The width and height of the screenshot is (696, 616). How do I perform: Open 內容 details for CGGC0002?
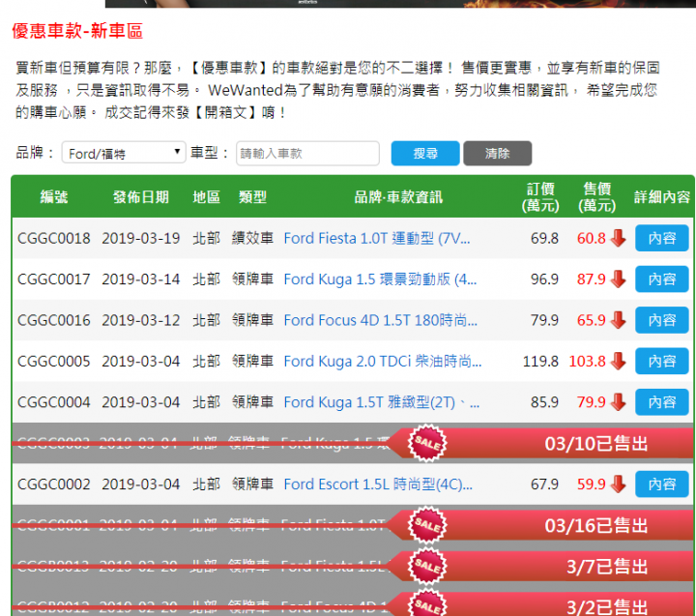pyautogui.click(x=662, y=484)
